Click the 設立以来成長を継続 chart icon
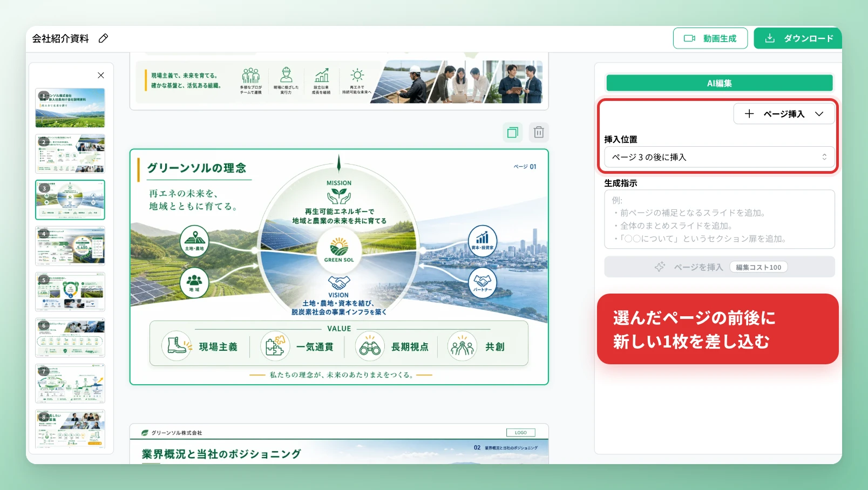 point(322,75)
